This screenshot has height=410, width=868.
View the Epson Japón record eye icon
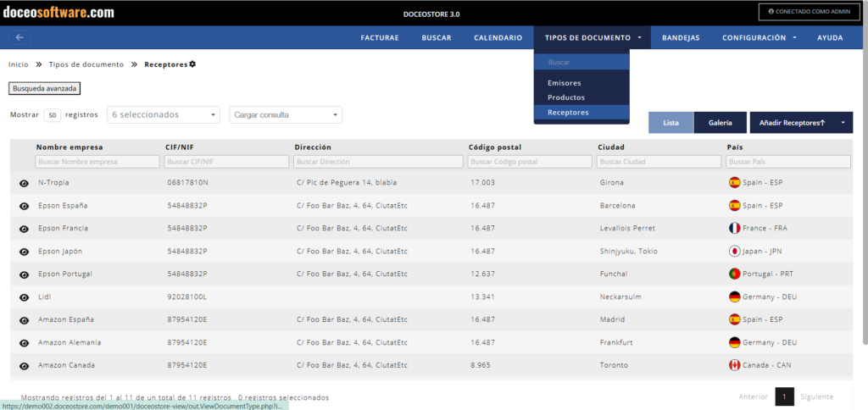click(24, 252)
